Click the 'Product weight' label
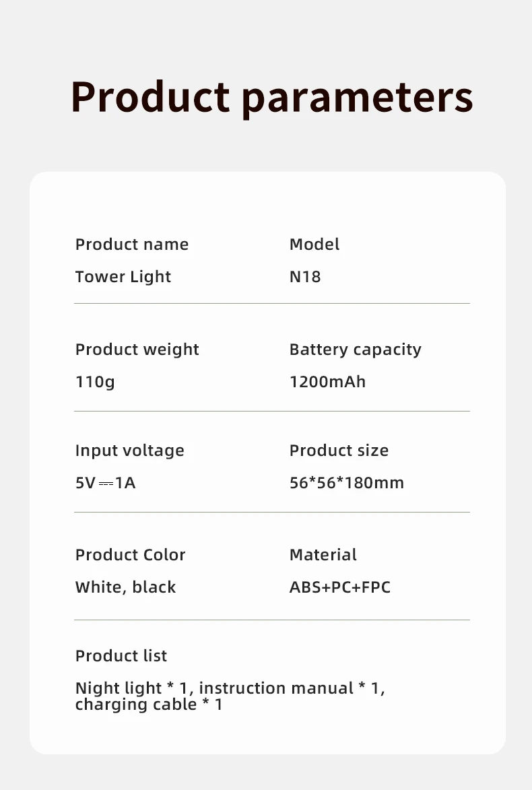This screenshot has width=532, height=790. coord(137,350)
